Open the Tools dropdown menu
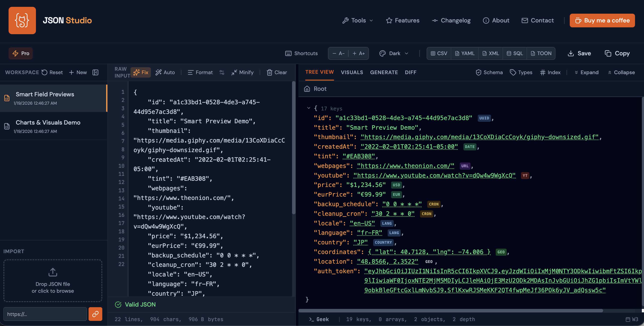This screenshot has width=644, height=326. (x=358, y=21)
